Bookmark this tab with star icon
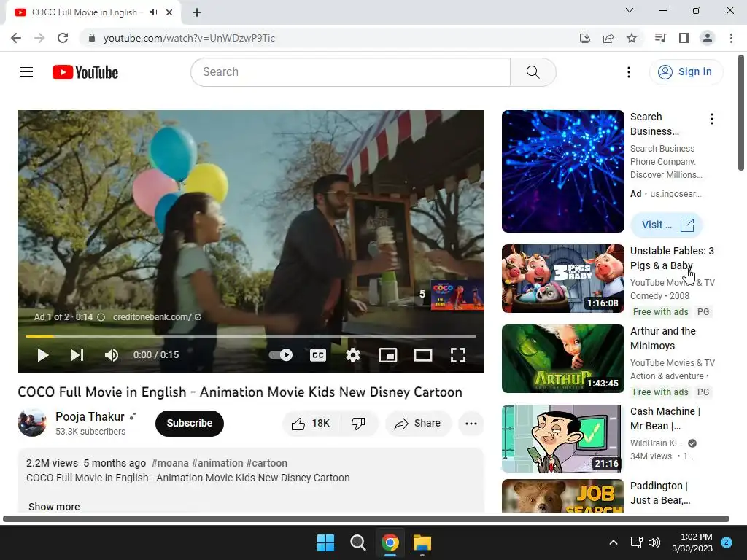Screen dimensions: 747x560 (632, 38)
